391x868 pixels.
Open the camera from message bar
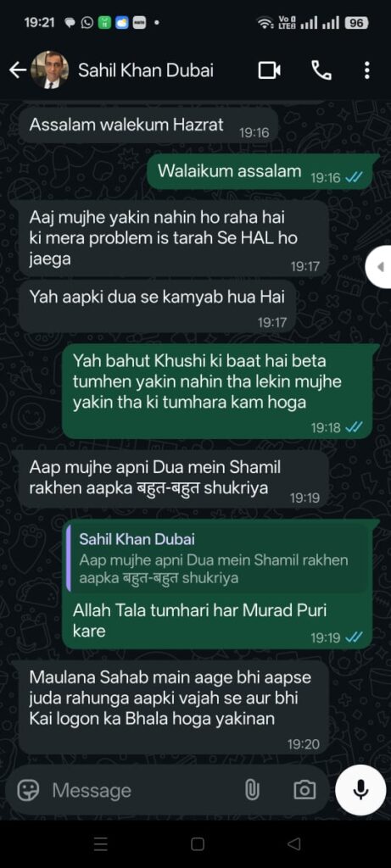pos(304,790)
